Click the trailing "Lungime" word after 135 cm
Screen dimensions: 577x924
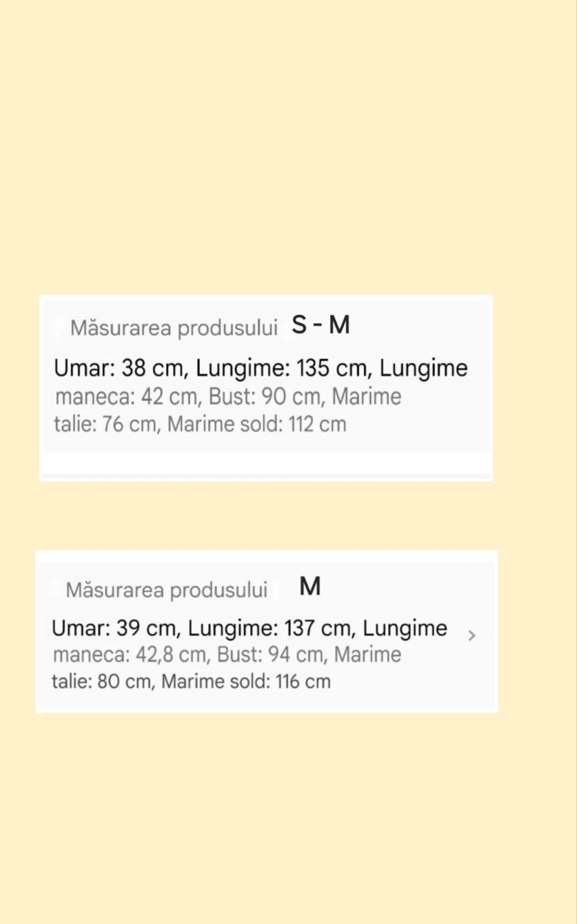pyautogui.click(x=423, y=369)
